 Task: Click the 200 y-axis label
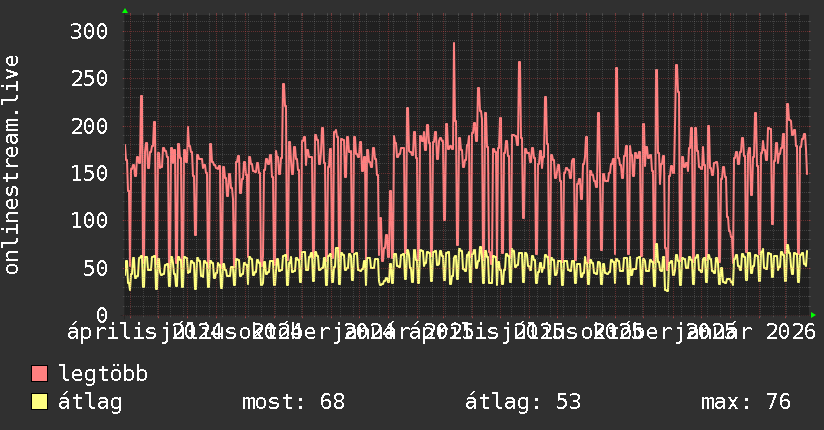[89, 126]
